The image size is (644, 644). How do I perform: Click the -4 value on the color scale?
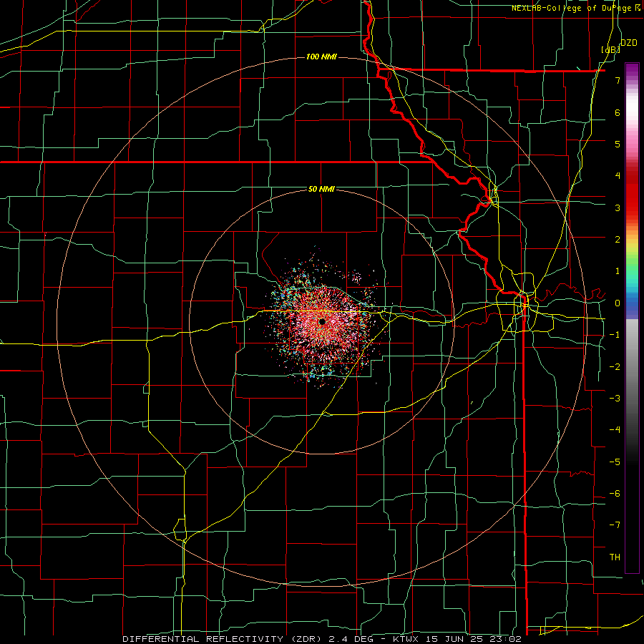(x=615, y=429)
